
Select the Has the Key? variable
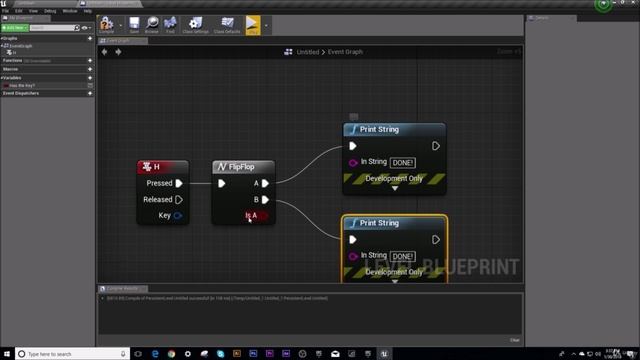(22, 85)
